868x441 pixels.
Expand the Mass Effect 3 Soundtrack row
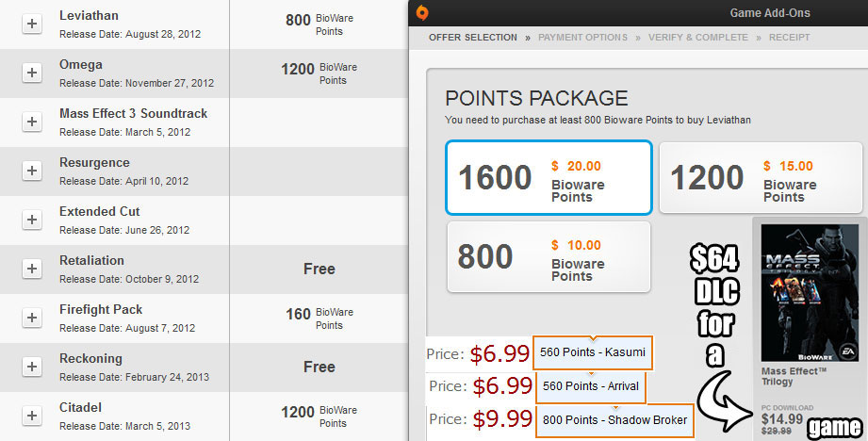pos(31,122)
